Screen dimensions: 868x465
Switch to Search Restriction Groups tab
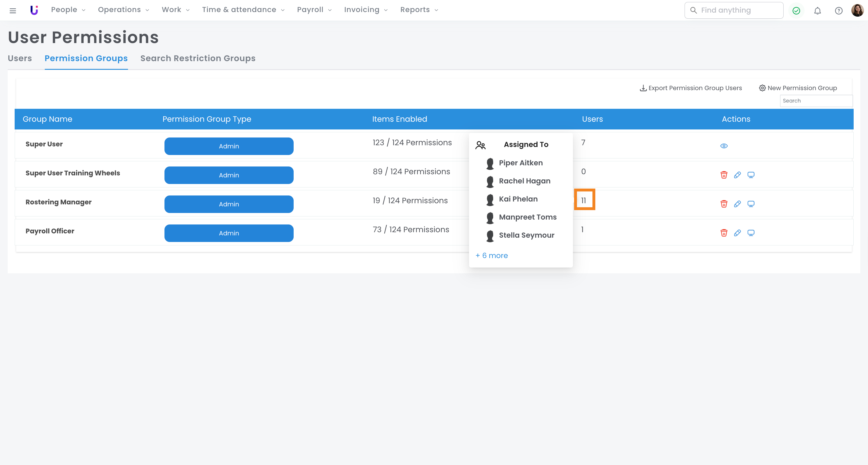click(x=198, y=58)
